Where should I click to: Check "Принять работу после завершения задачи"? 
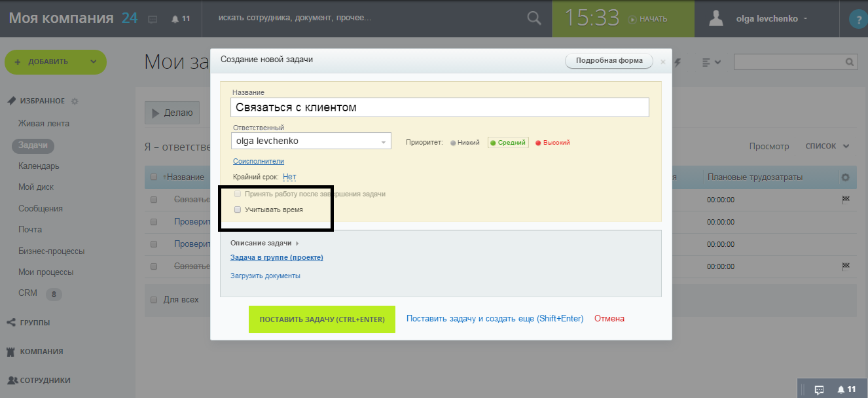pos(237,193)
